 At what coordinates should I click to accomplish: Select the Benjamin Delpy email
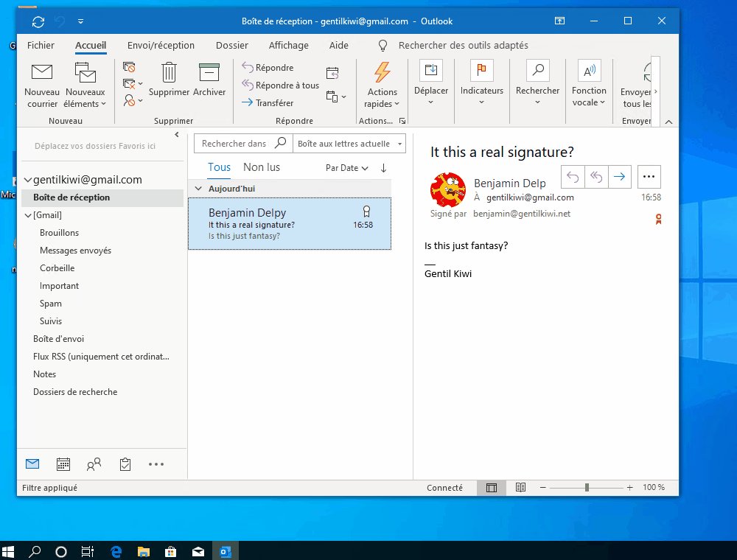coord(290,223)
